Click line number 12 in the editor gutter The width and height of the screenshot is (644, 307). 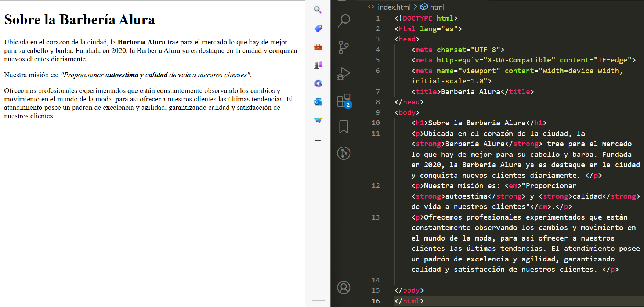(376, 186)
